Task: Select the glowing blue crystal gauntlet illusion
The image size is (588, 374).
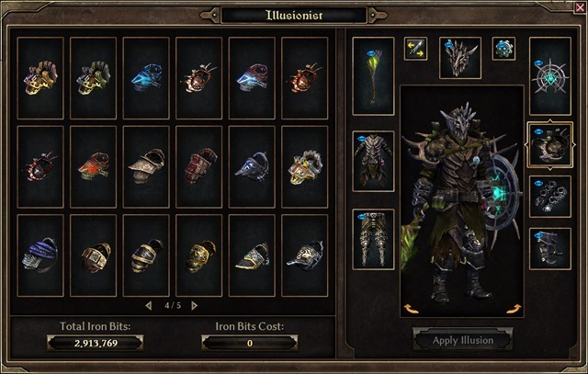Action: (146, 78)
